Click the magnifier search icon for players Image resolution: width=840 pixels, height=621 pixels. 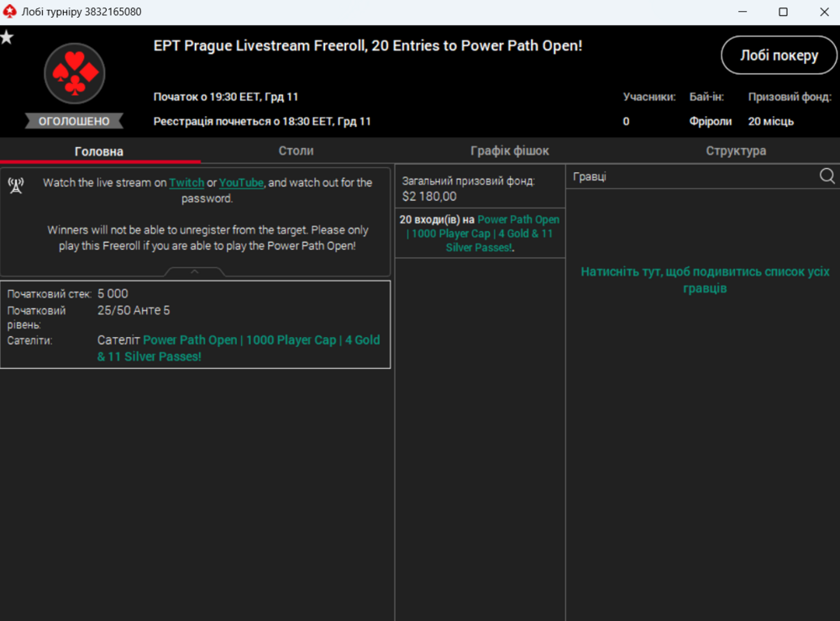coord(827,176)
